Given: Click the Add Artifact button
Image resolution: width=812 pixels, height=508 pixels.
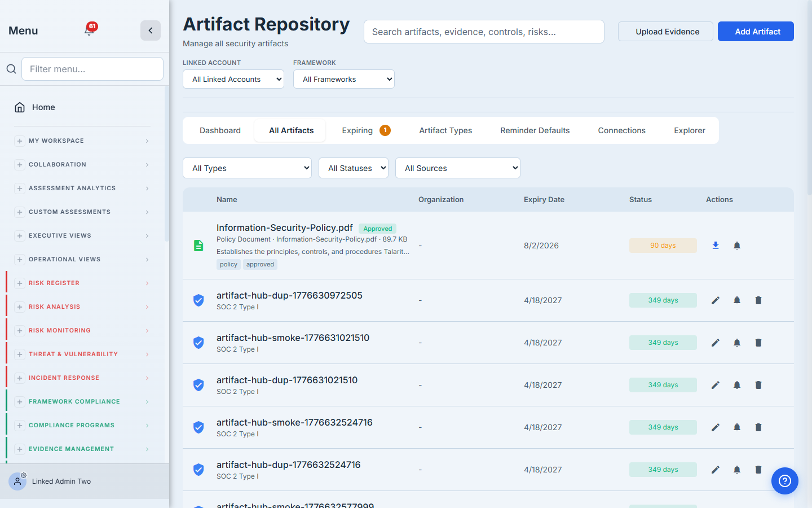Looking at the screenshot, I should tap(756, 32).
